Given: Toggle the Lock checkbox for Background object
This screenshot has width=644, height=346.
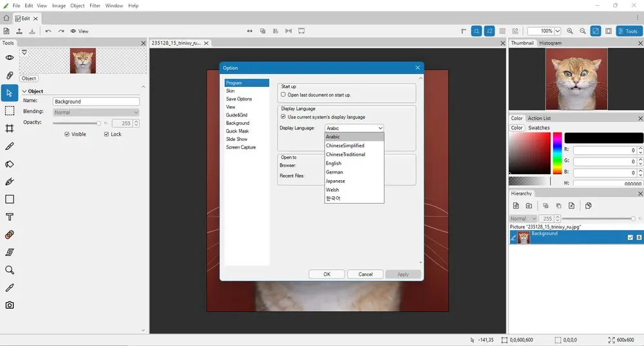Looking at the screenshot, I should pyautogui.click(x=106, y=134).
